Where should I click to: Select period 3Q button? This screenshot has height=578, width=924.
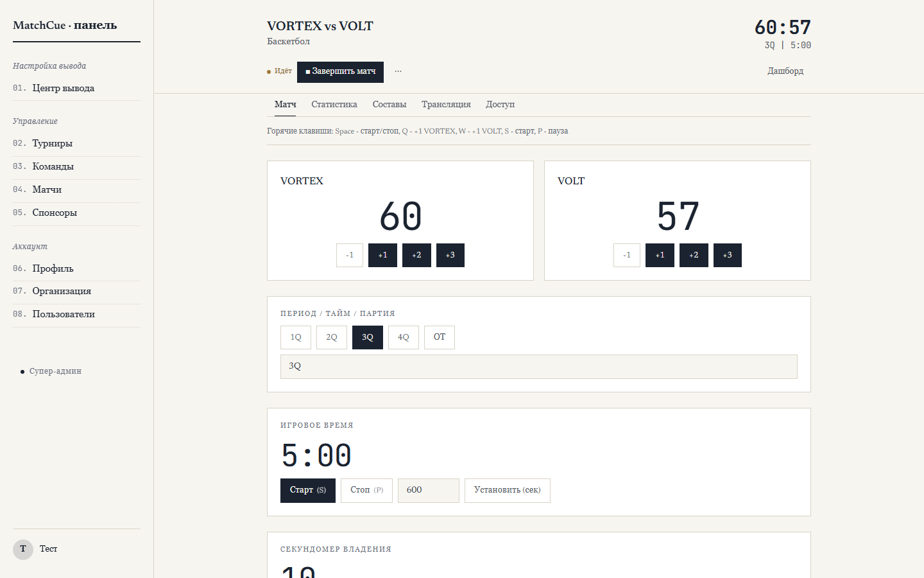click(368, 337)
